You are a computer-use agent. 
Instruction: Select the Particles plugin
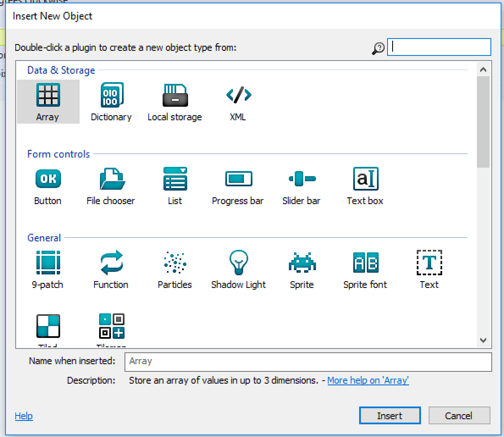click(x=175, y=263)
